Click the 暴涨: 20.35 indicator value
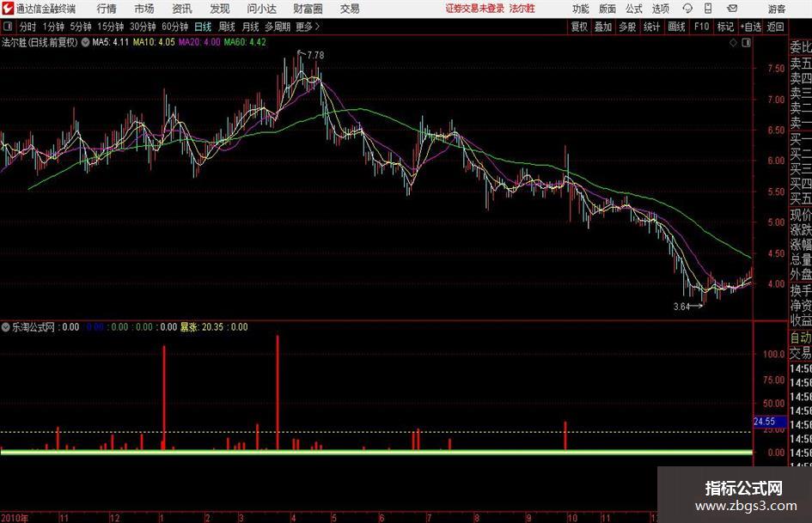 (201, 327)
